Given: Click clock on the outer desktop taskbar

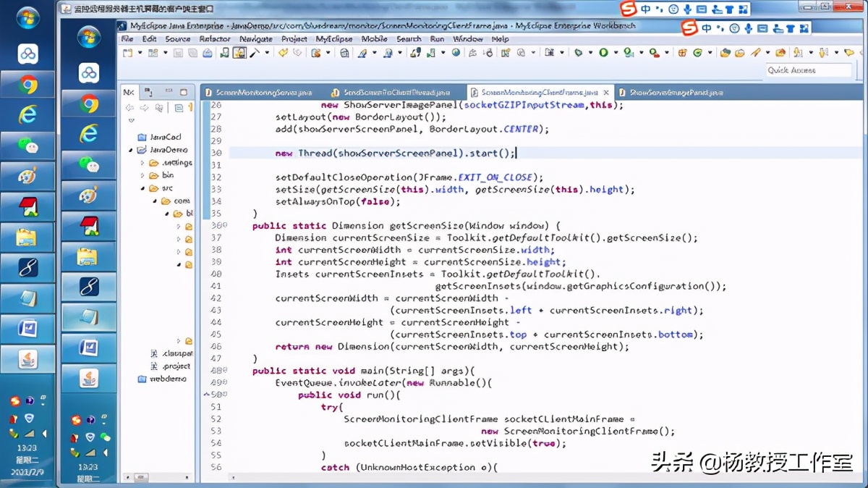Looking at the screenshot, I should coord(27,460).
